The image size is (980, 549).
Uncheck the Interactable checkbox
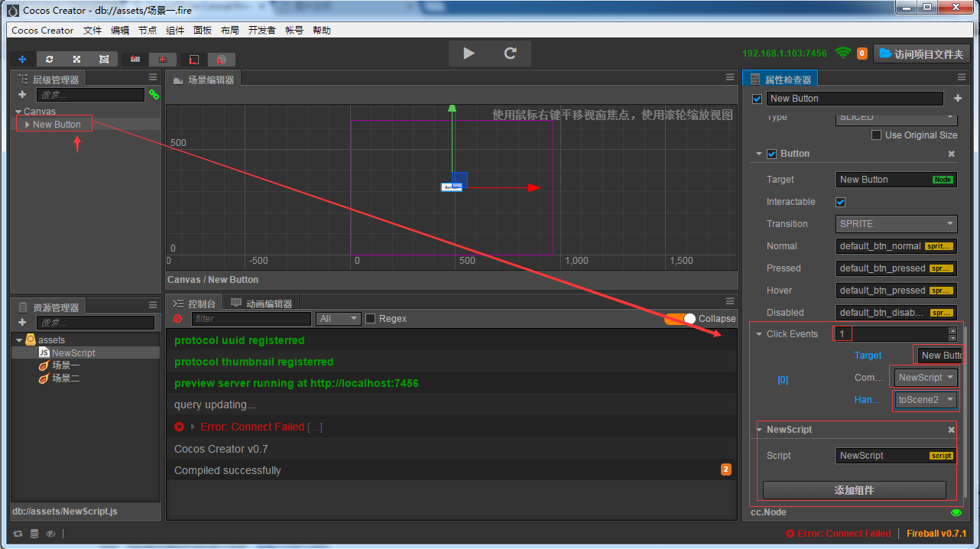[841, 202]
